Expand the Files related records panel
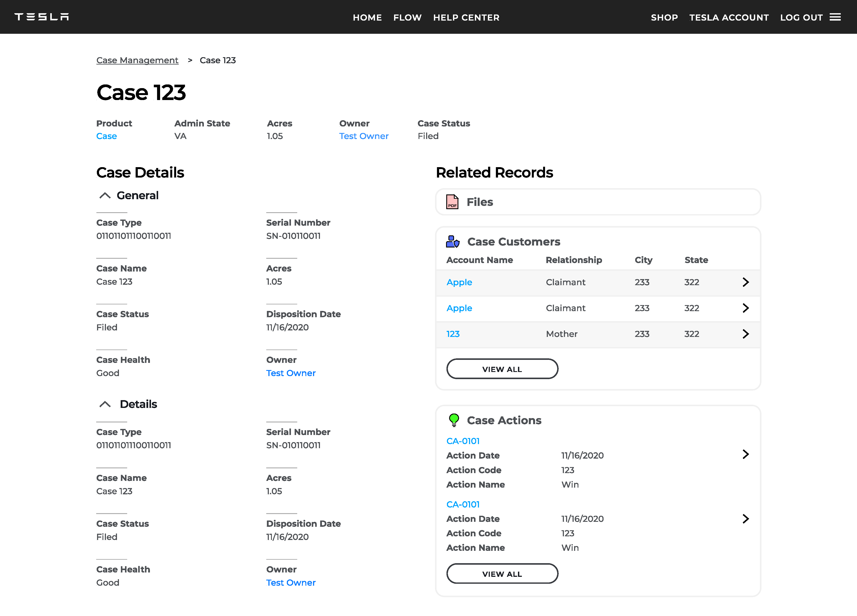Image resolution: width=857 pixels, height=616 pixels. (x=597, y=202)
